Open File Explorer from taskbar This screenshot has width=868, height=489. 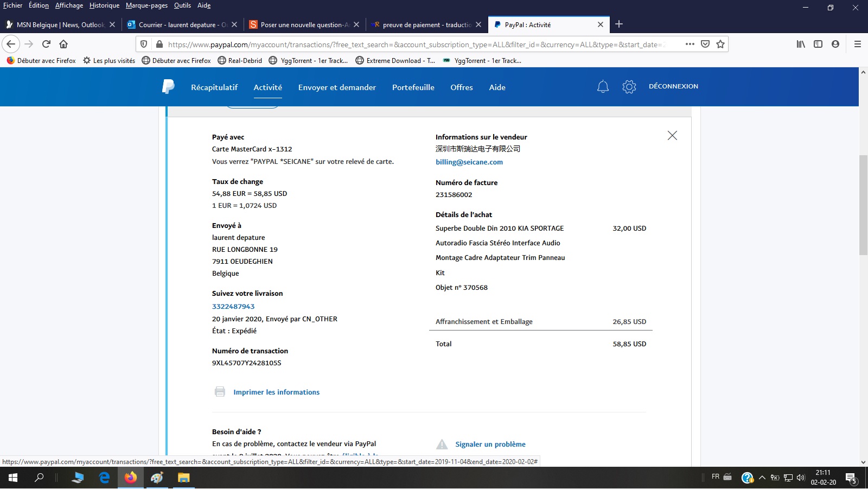click(x=184, y=478)
